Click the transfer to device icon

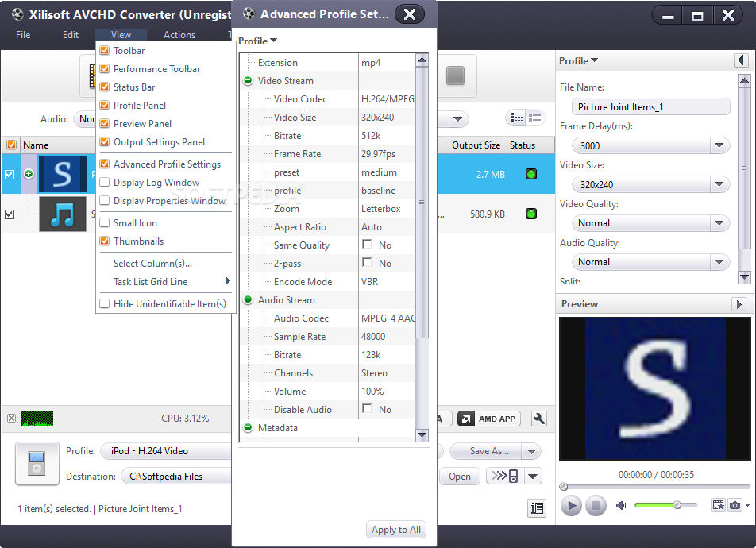coord(504,476)
